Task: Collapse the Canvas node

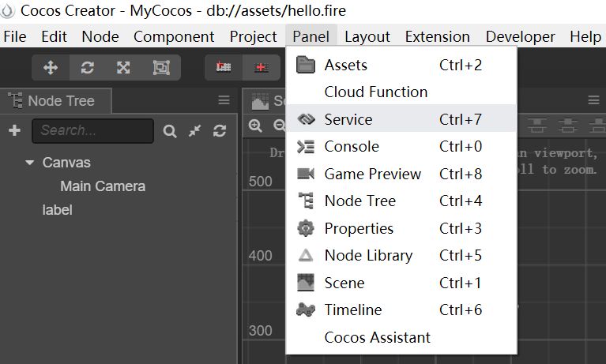Action: 29,163
